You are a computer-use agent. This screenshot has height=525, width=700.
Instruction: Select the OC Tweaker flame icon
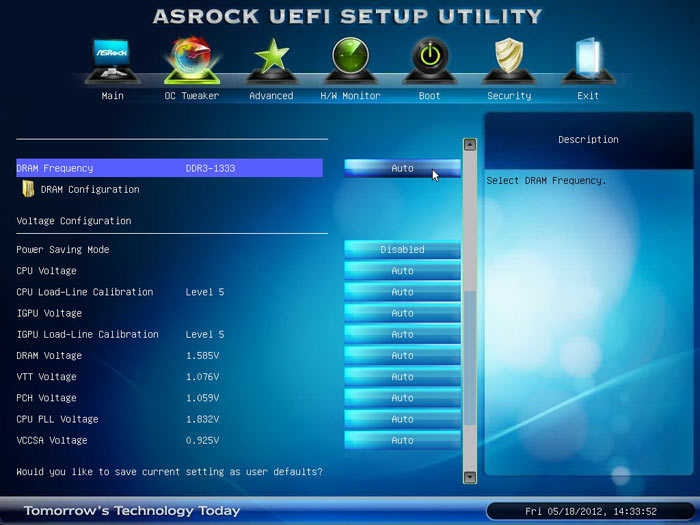[x=192, y=60]
